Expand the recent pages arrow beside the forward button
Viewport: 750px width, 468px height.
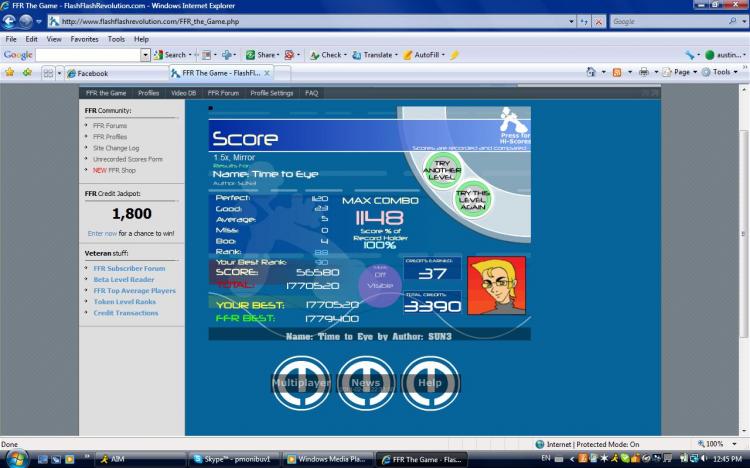39,22
